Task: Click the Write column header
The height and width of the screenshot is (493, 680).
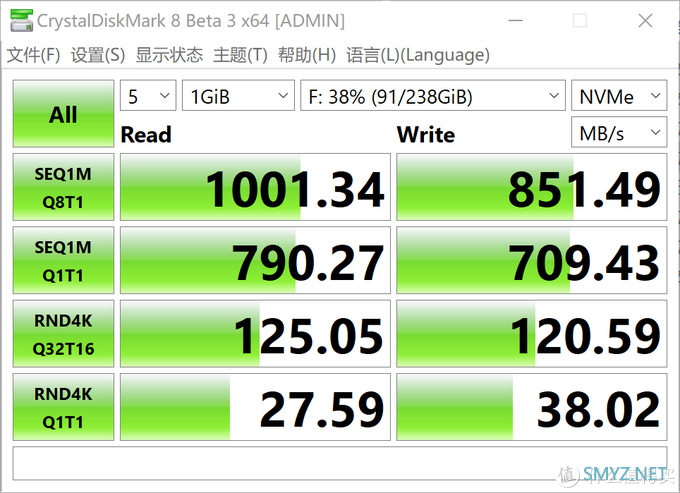Action: tap(426, 134)
